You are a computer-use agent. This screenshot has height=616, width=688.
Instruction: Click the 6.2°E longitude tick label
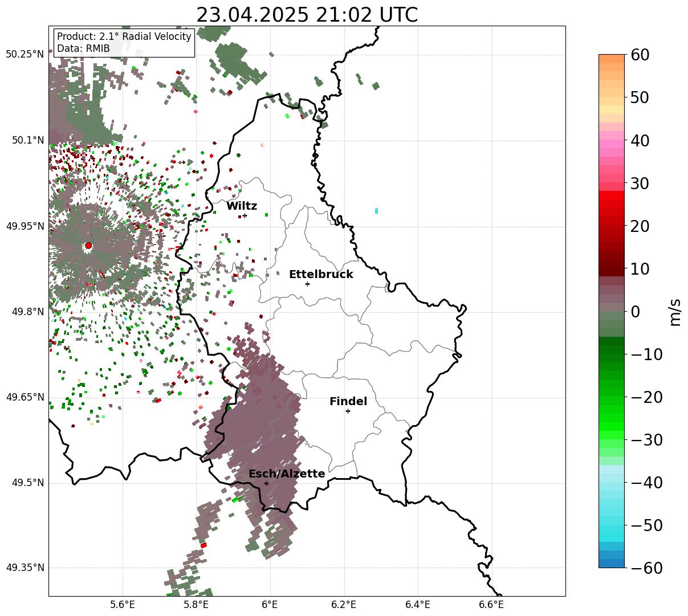pyautogui.click(x=344, y=605)
